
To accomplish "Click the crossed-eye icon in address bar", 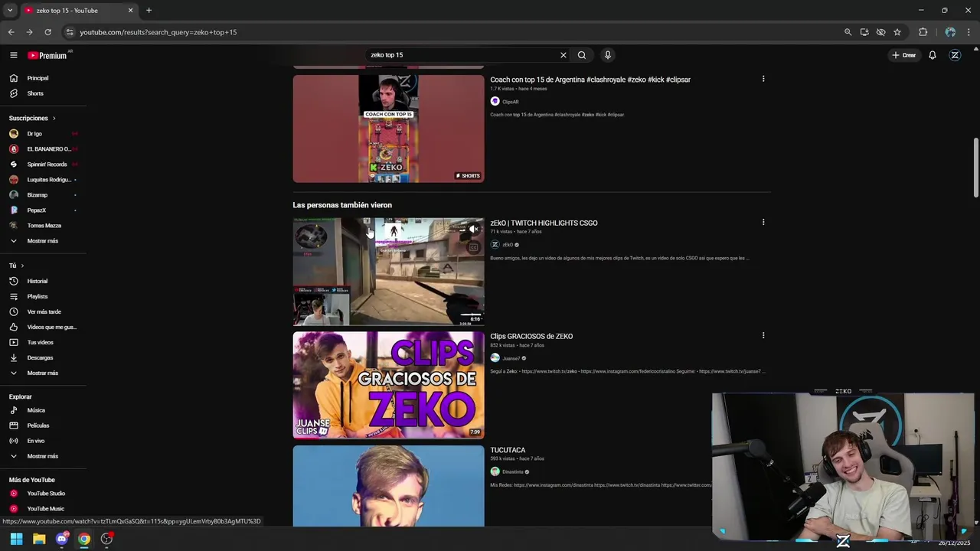I will 880,32.
